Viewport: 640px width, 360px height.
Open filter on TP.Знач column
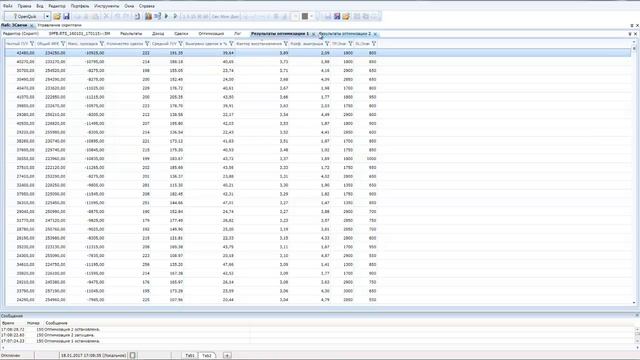click(350, 44)
